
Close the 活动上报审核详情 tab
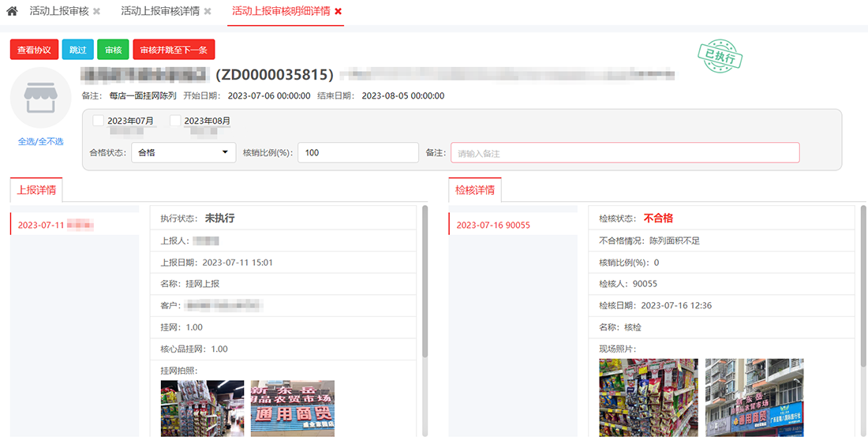208,12
